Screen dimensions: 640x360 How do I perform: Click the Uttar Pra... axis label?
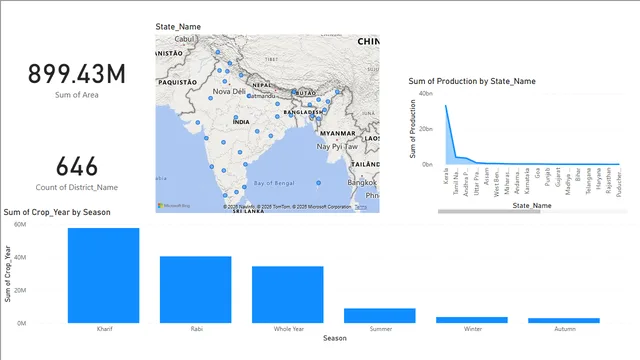476,181
